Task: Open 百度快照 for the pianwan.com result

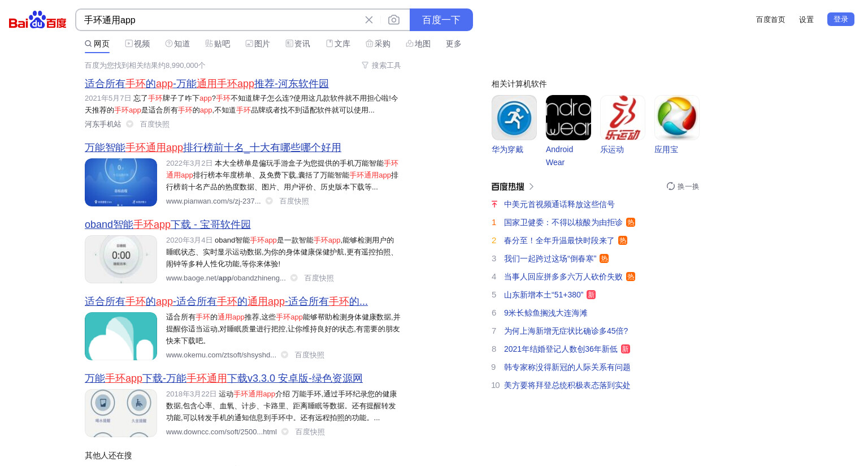Action: click(294, 201)
